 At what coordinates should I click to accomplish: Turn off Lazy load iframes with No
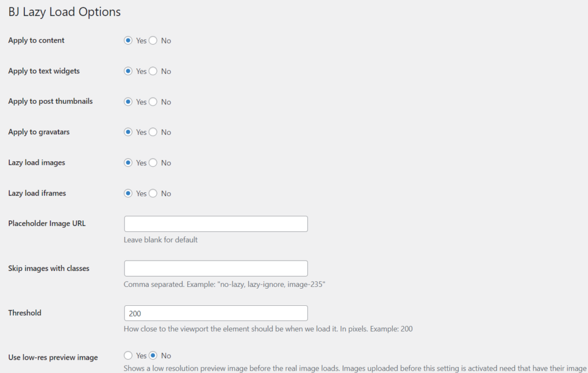point(153,193)
